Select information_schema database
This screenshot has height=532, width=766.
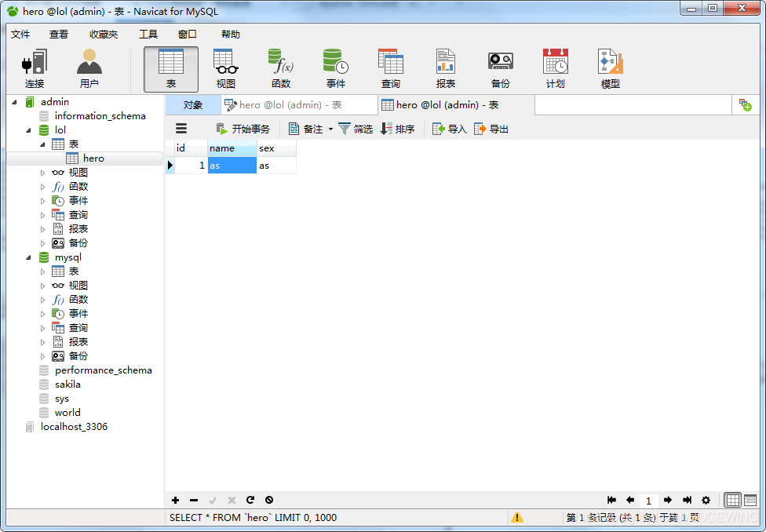pyautogui.click(x=100, y=116)
